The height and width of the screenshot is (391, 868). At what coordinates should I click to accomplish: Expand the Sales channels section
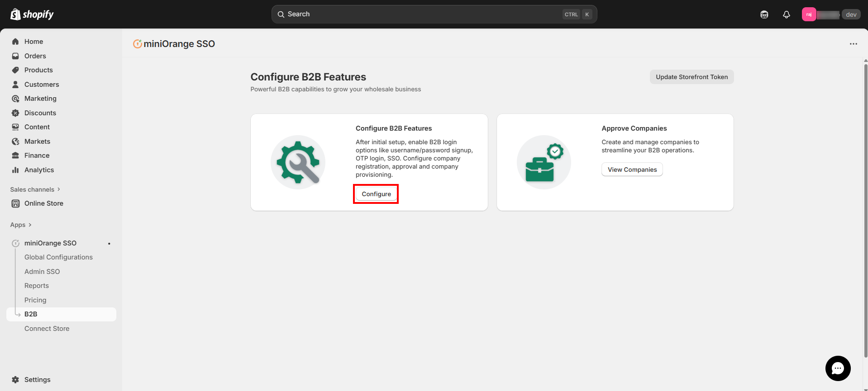tap(35, 189)
